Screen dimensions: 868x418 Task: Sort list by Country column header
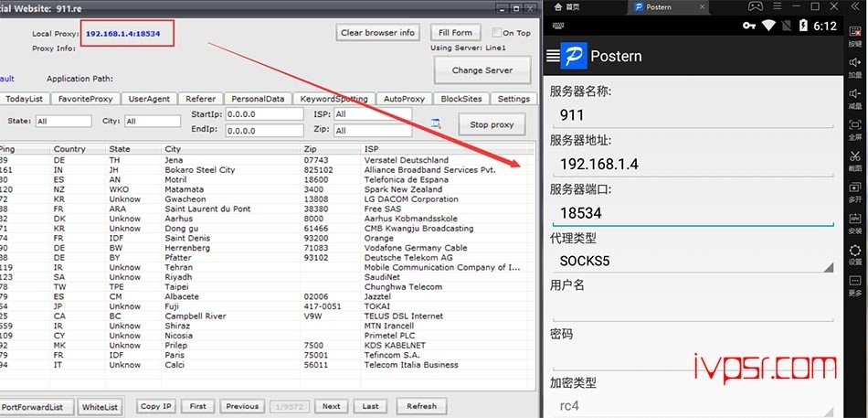coord(78,148)
